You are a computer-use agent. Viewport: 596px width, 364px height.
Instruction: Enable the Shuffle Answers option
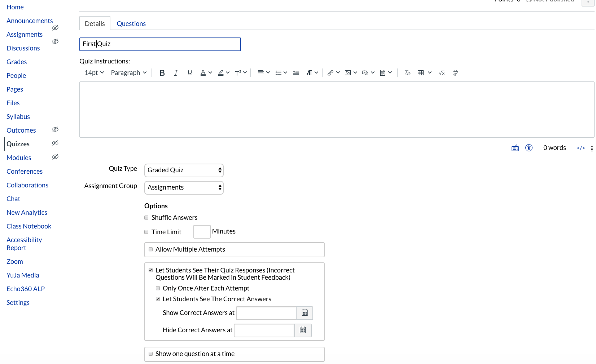point(146,217)
